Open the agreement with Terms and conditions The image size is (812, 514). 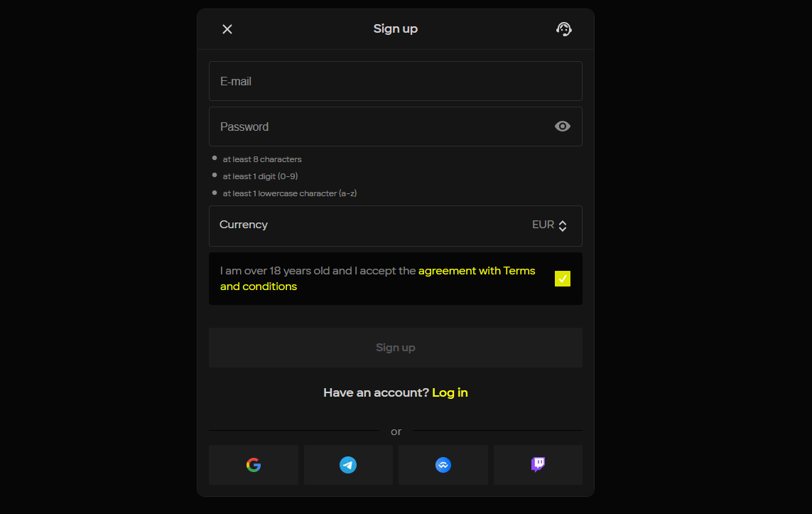476,271
